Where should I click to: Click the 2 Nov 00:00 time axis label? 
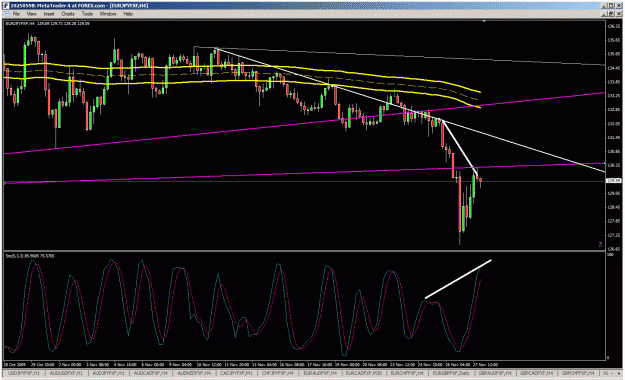[x=70, y=364]
